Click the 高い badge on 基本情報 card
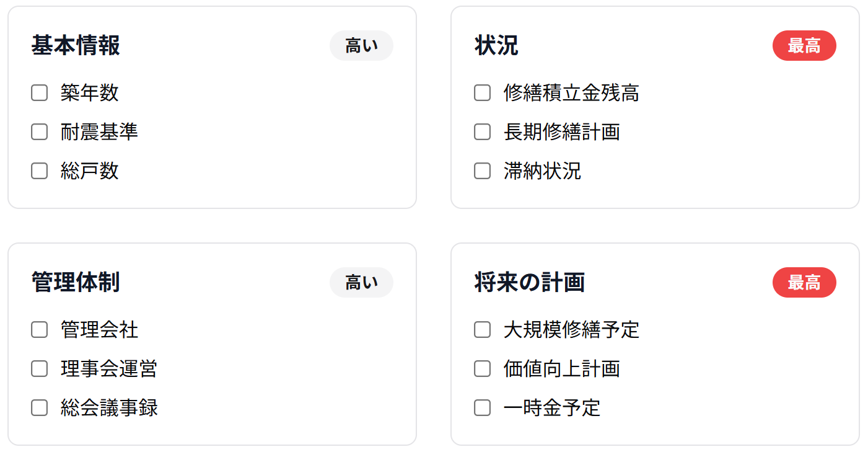868x452 pixels. click(361, 46)
